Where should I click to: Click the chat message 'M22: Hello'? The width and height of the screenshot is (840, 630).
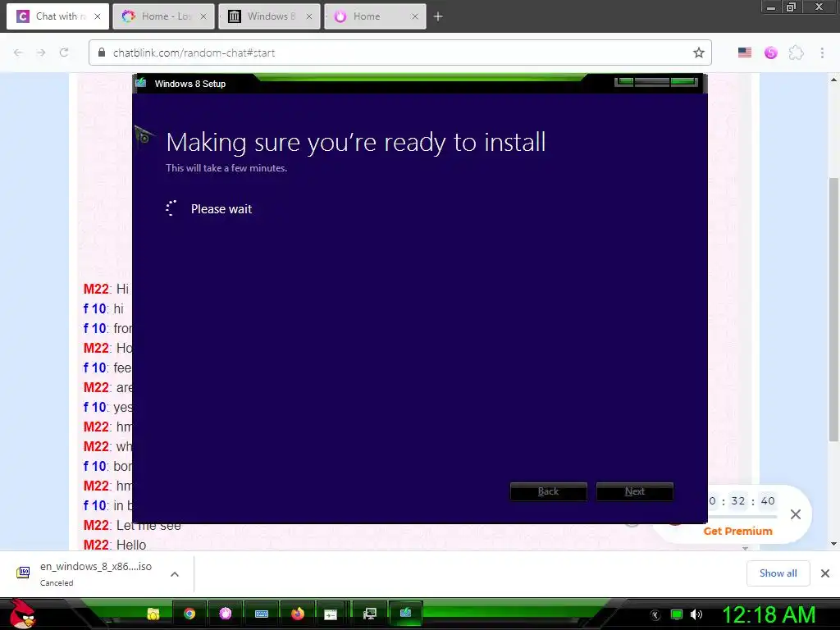[x=115, y=545]
